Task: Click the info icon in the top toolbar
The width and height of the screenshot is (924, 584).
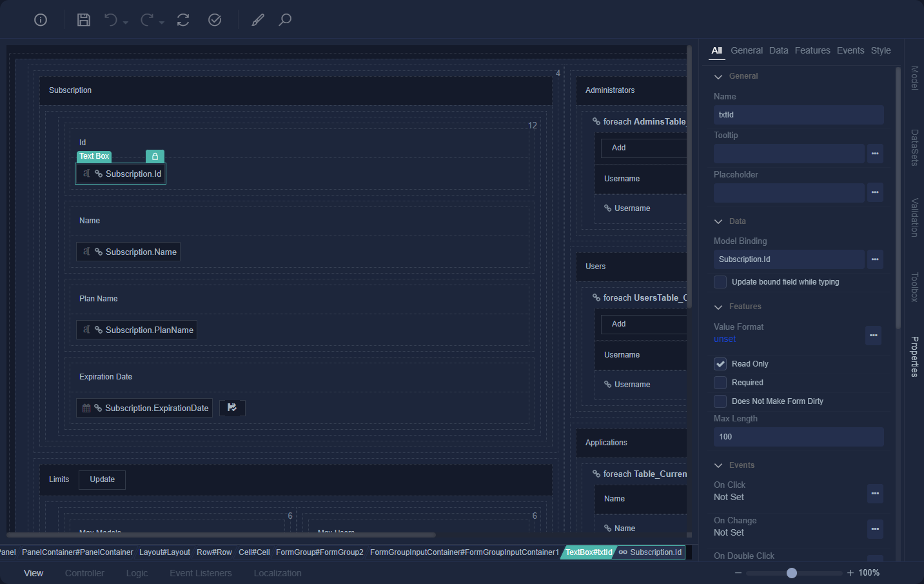Action: tap(41, 20)
